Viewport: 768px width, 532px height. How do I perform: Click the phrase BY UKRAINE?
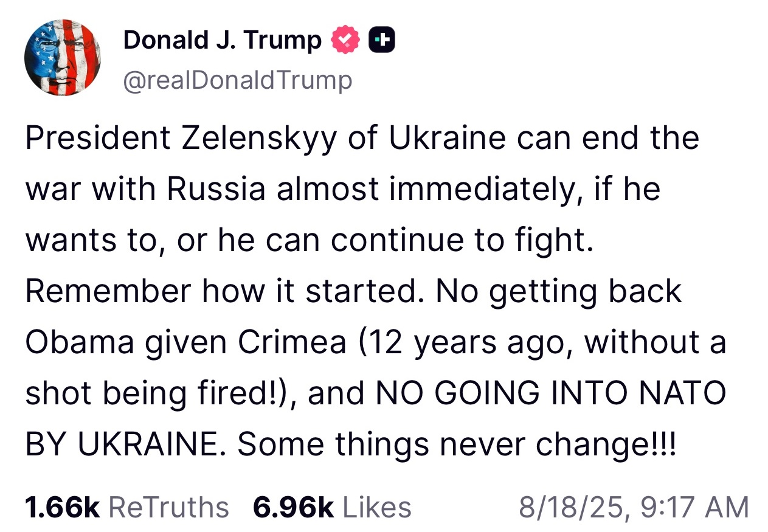point(121,446)
